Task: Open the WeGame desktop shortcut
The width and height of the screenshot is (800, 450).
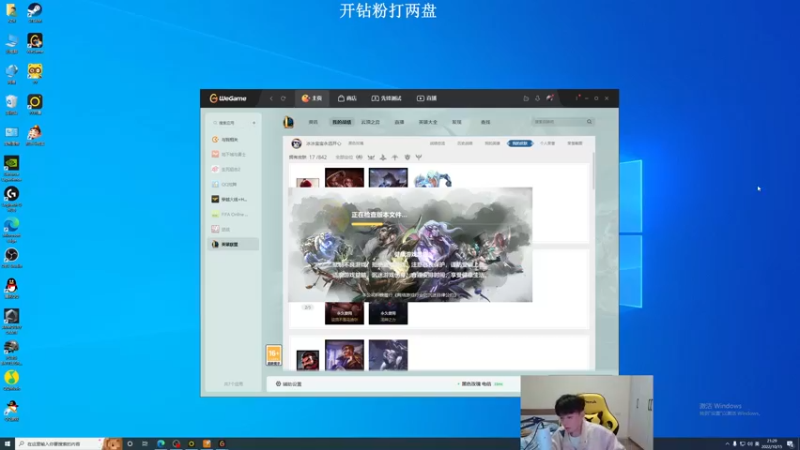Action: (x=35, y=43)
